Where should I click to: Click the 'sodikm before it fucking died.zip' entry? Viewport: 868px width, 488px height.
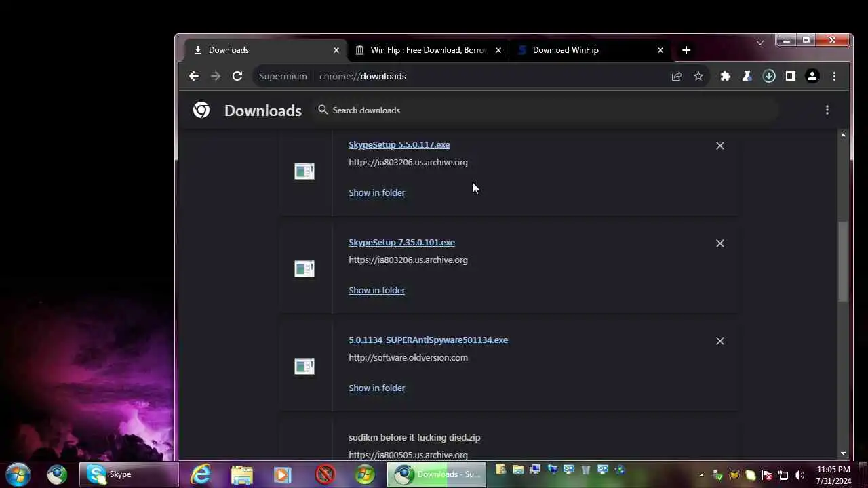coord(414,437)
